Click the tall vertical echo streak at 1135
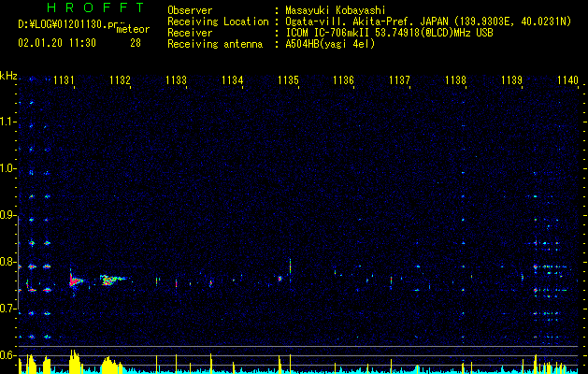Viewport: 588px width, 374px height. click(290, 268)
